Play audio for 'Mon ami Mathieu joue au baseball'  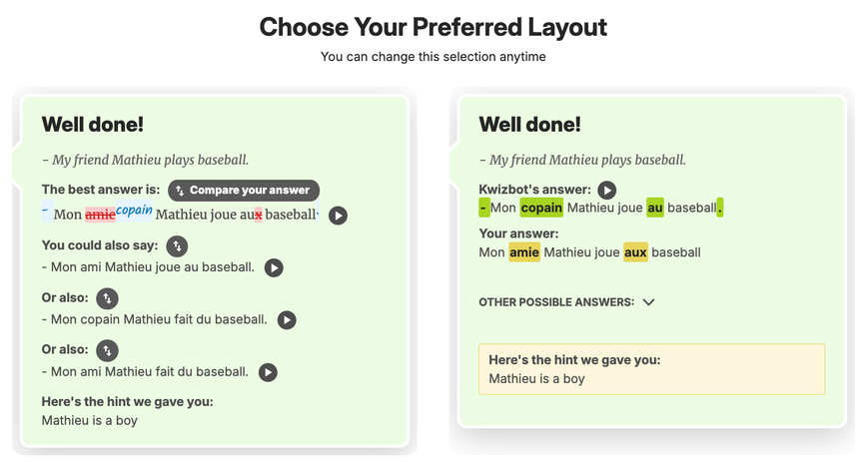[x=274, y=267]
